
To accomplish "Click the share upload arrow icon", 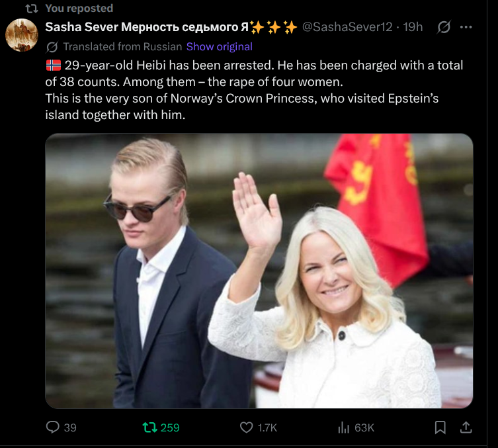I will [466, 427].
